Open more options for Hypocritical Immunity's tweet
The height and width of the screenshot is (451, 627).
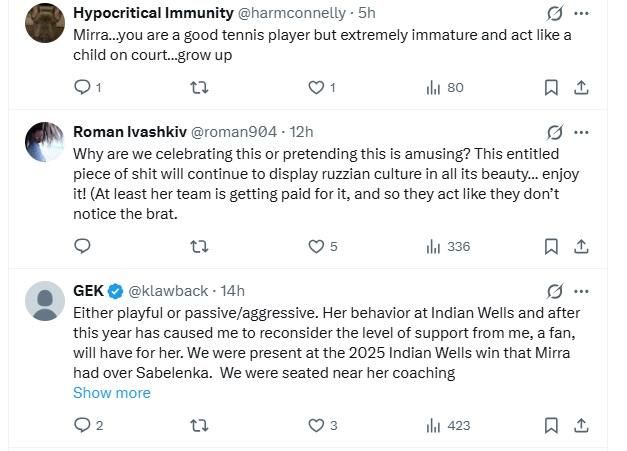(x=581, y=13)
